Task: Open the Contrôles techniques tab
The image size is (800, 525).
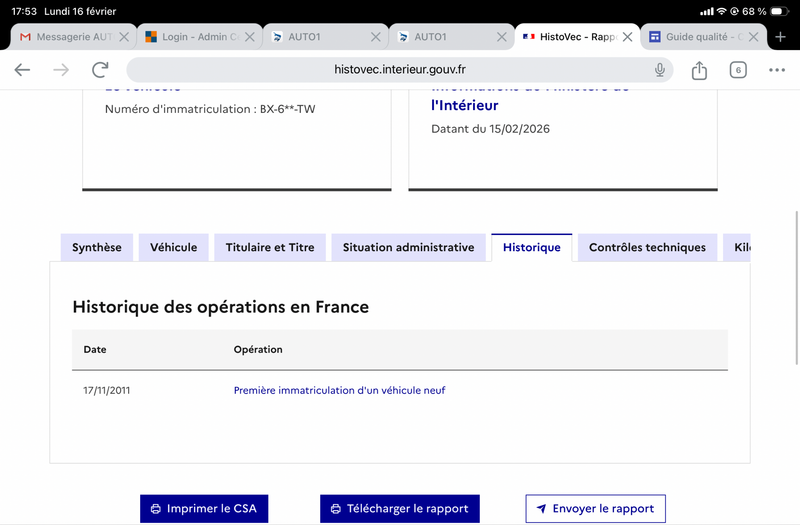Action: [647, 247]
